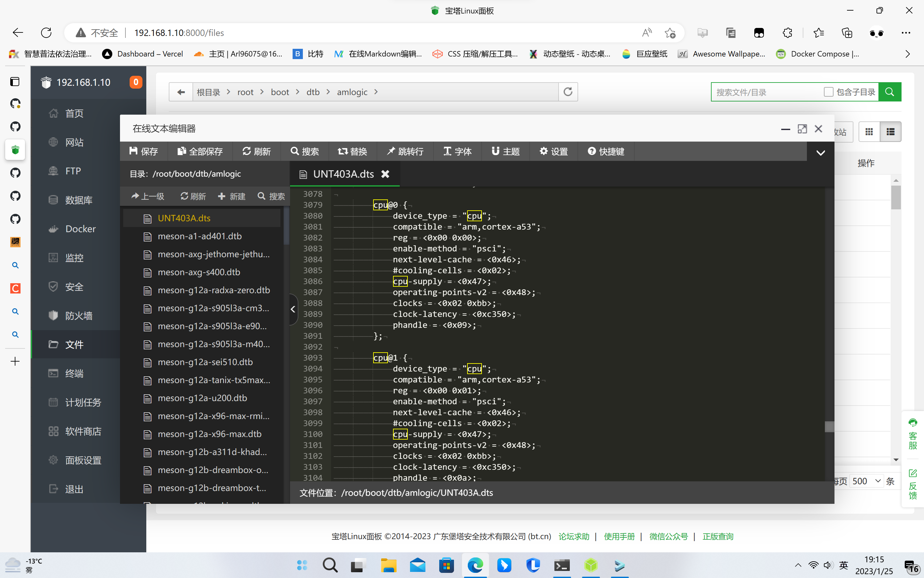Select meson-g12a-u200.dtb in the list
The image size is (924, 578).
202,398
